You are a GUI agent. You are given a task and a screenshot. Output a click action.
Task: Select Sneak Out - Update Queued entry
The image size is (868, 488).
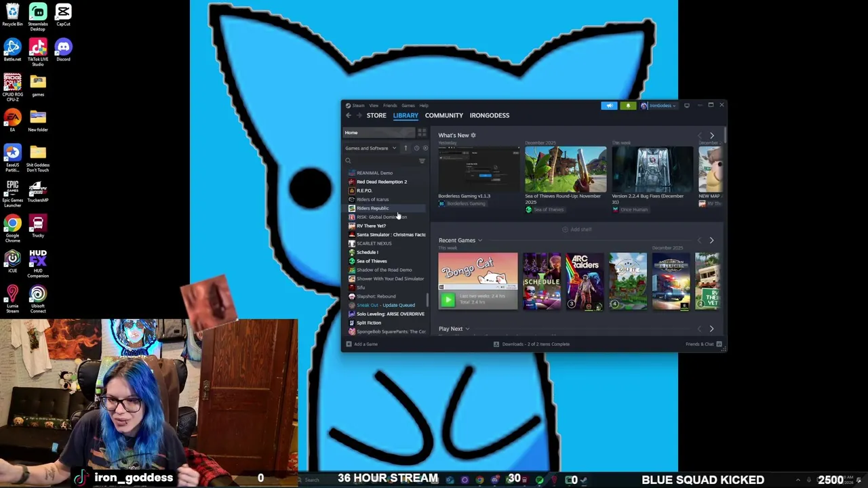387,305
